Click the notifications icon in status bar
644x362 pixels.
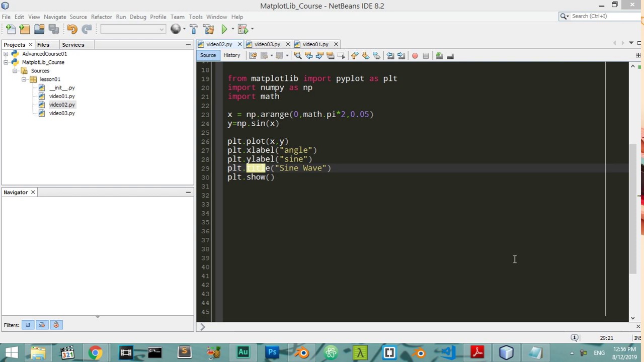tap(574, 338)
